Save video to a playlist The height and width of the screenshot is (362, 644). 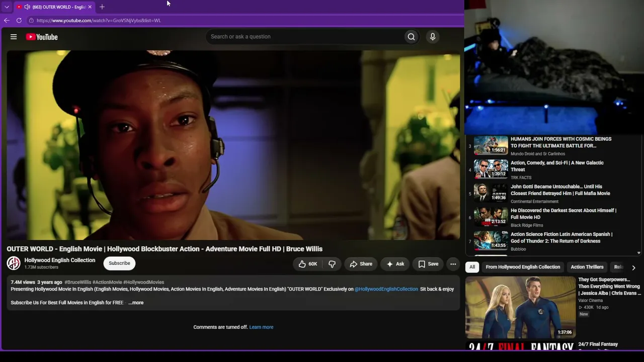click(x=428, y=264)
